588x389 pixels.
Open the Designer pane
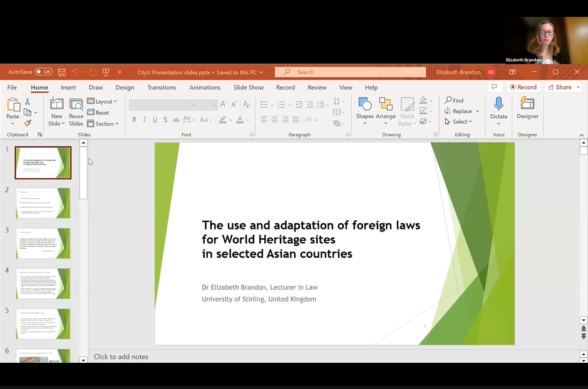527,109
